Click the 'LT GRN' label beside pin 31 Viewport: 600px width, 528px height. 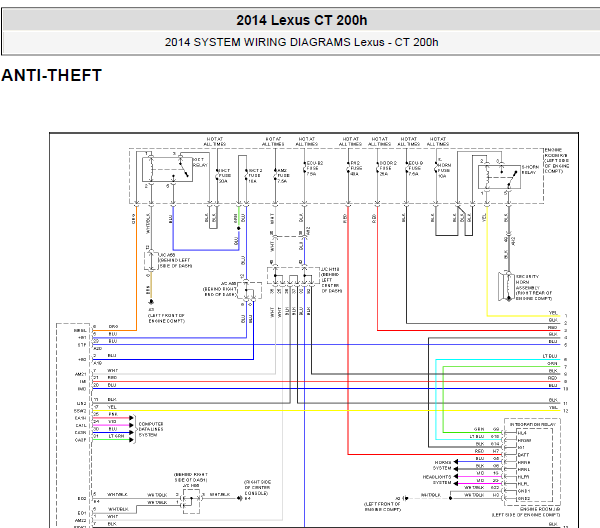116,436
